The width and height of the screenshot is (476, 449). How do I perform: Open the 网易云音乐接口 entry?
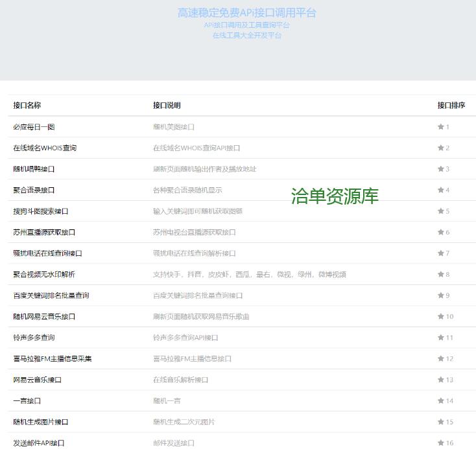[38, 380]
